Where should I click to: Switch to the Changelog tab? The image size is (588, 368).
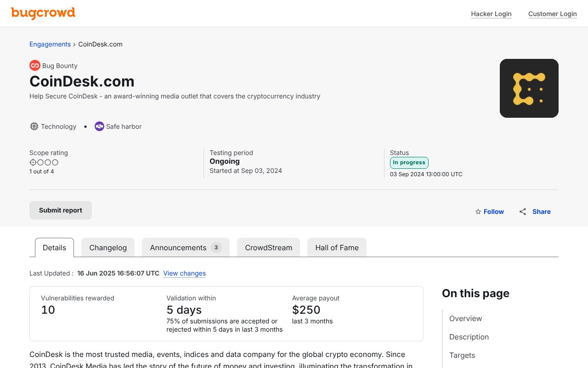click(x=107, y=247)
